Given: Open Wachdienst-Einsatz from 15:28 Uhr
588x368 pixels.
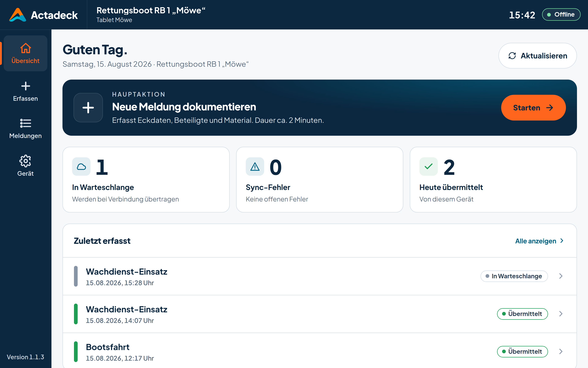Looking at the screenshot, I should 320,276.
